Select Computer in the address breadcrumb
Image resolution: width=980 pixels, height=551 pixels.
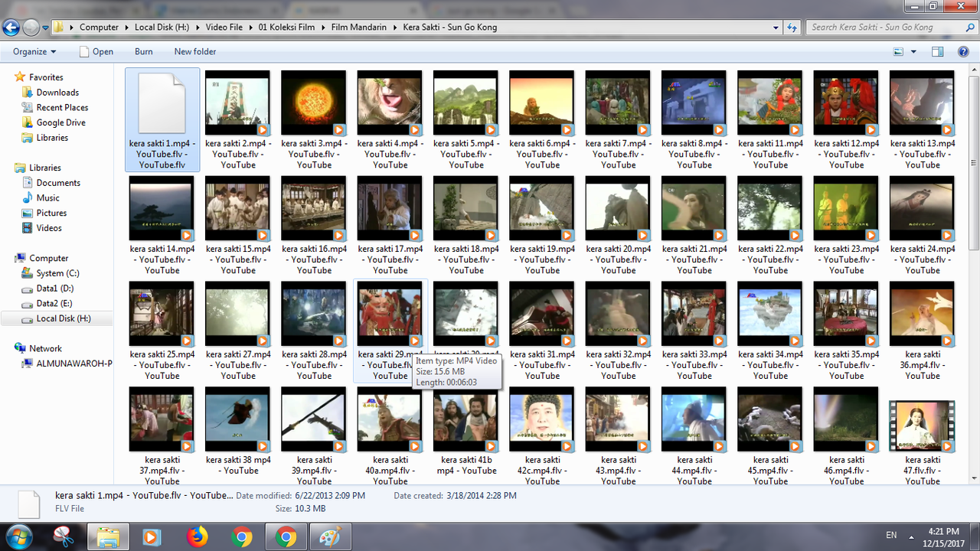[99, 27]
